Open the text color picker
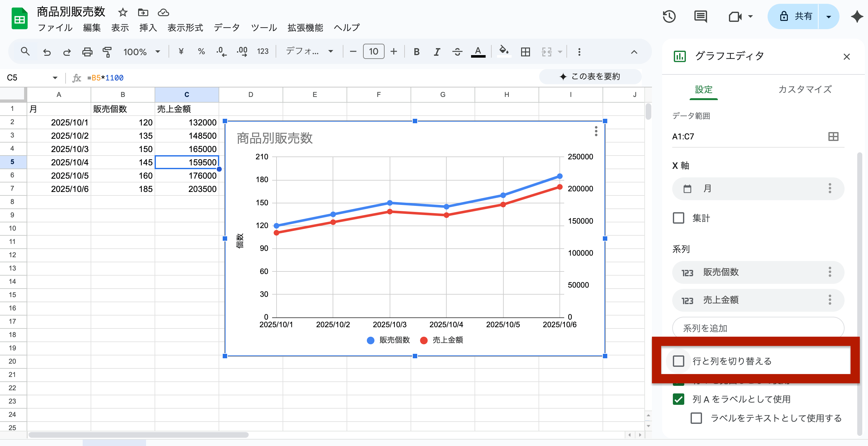 (x=478, y=52)
